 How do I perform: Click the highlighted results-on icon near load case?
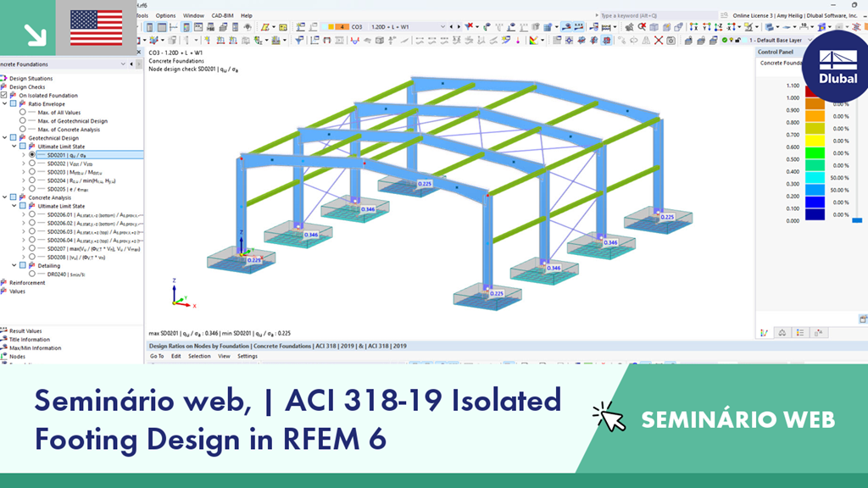tap(566, 26)
